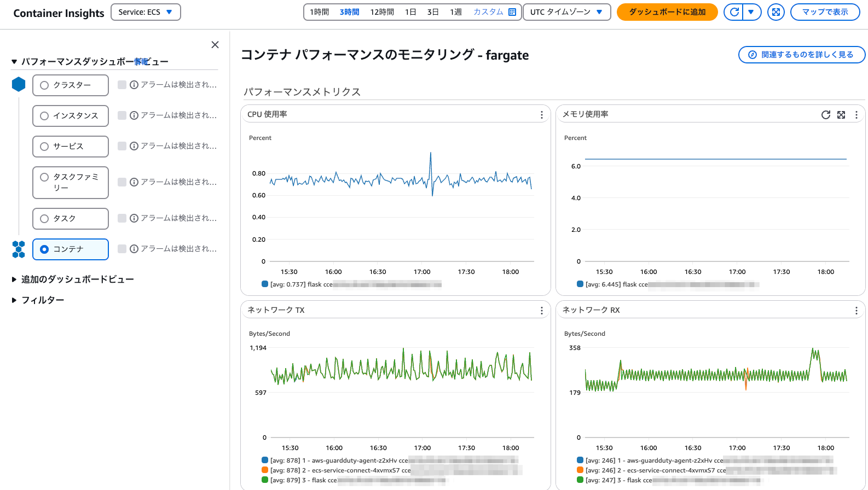Open ネットワーク TX widget options menu
This screenshot has width=868, height=490.
[542, 311]
